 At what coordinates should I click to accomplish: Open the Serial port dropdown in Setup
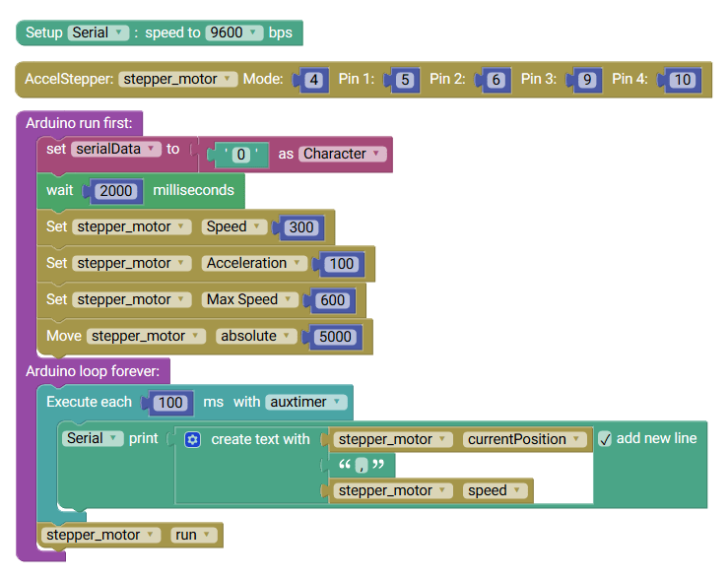point(99,32)
